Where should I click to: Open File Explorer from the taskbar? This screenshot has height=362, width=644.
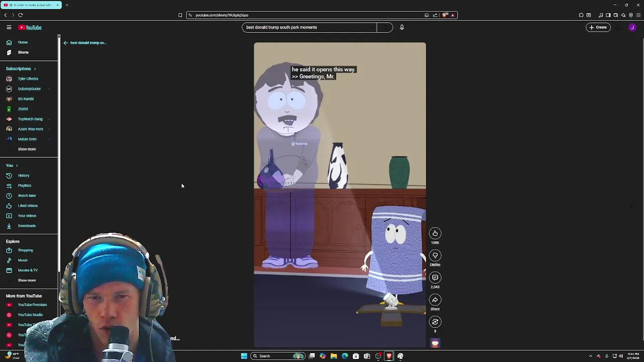coord(334,356)
